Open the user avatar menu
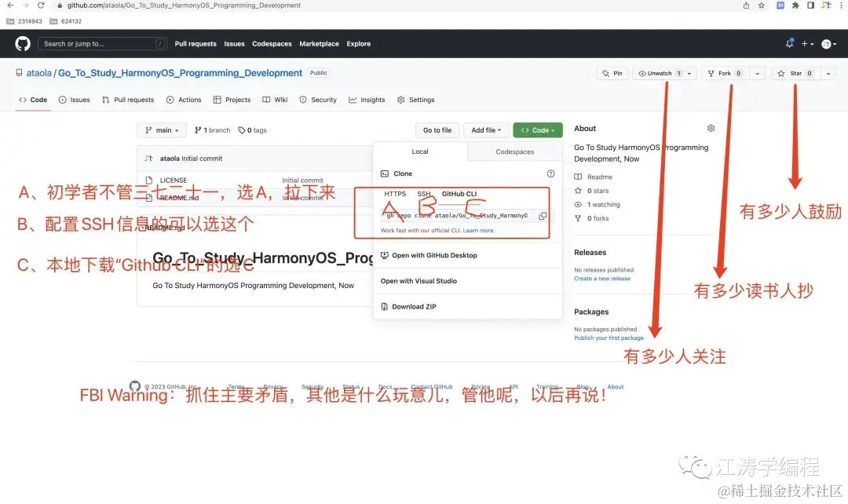848x504 pixels. 828,44
